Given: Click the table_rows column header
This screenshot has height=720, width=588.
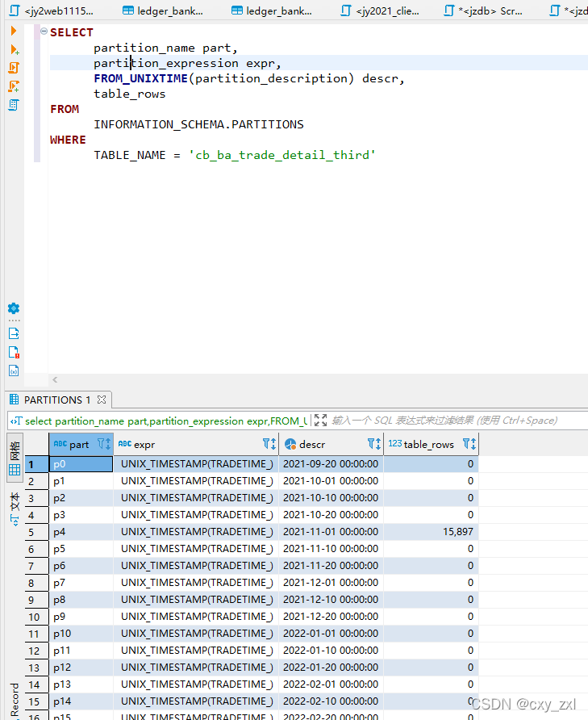Looking at the screenshot, I should tap(429, 445).
